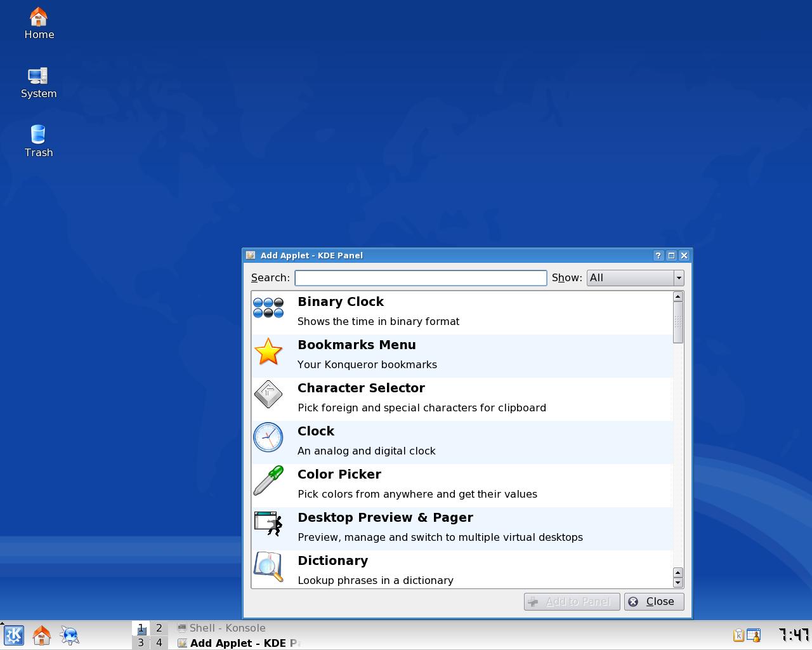
Task: Switch to virtual desktop 3
Action: (141, 643)
